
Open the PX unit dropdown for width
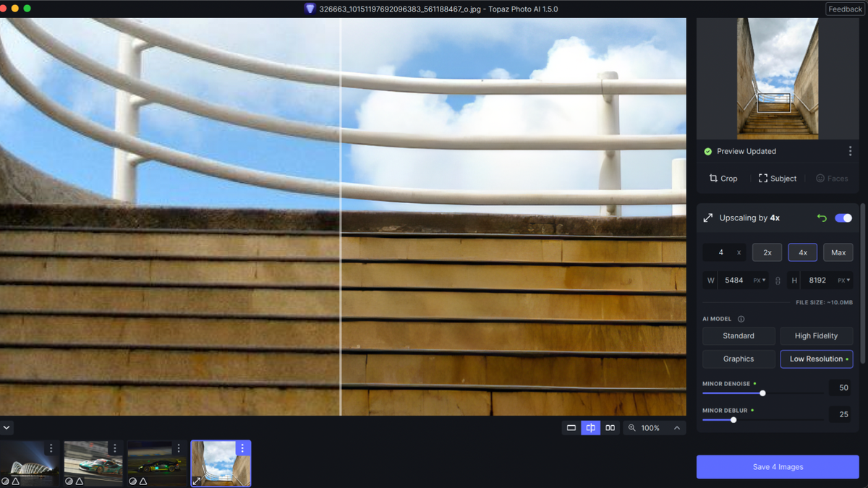758,280
